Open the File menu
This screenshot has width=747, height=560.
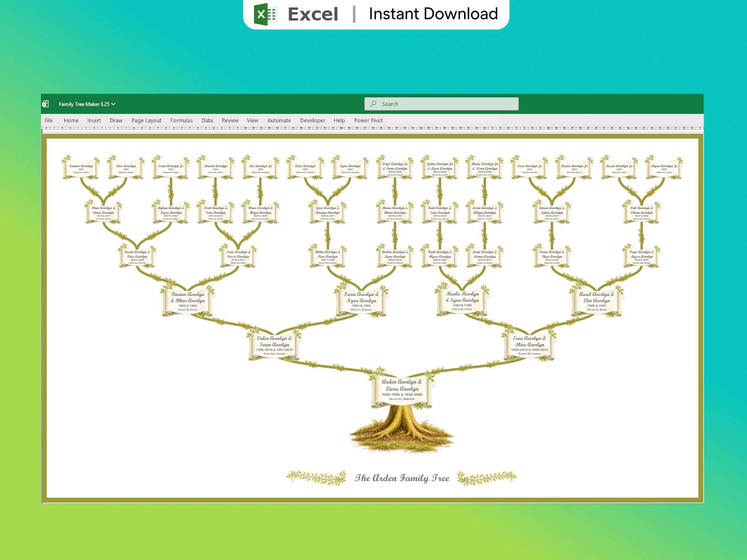click(49, 120)
